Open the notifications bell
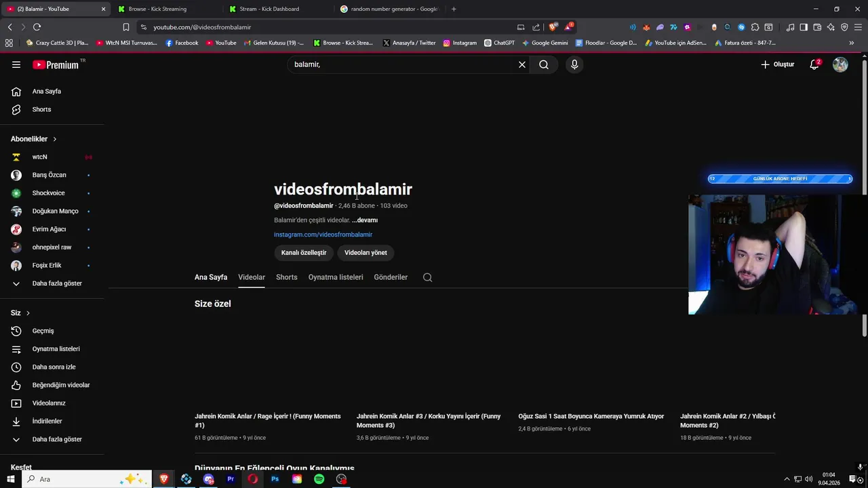Screen dimensions: 868x488 click(814, 64)
